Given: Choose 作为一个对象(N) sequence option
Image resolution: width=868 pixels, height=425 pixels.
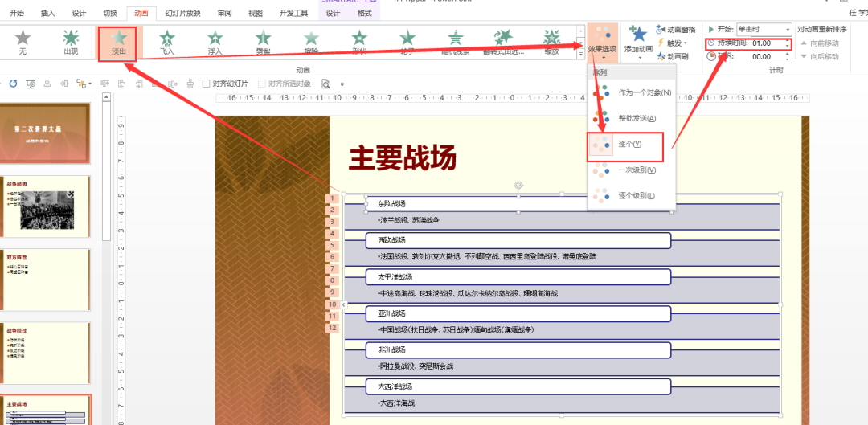Looking at the screenshot, I should 632,92.
